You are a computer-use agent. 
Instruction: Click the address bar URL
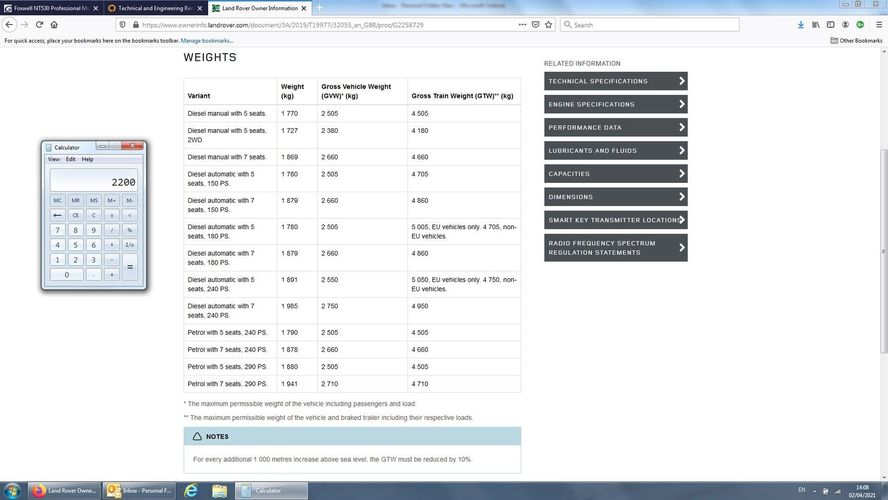283,25
